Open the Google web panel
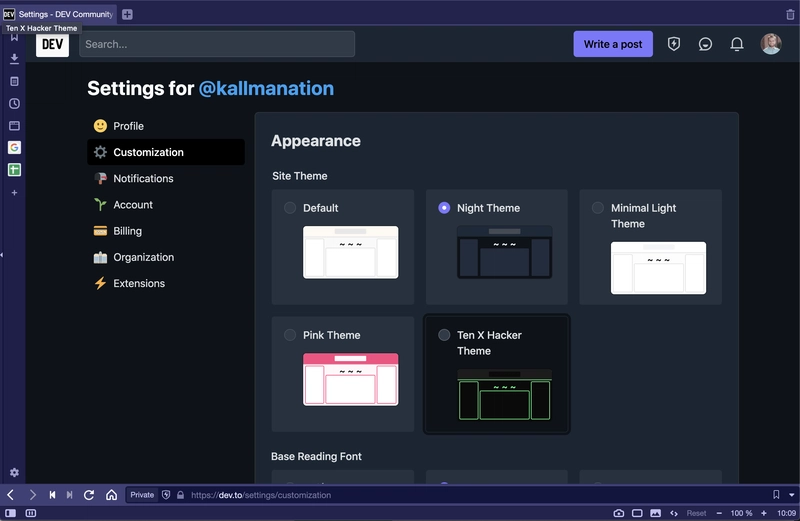Viewport: 800px width, 521px height. tap(14, 147)
